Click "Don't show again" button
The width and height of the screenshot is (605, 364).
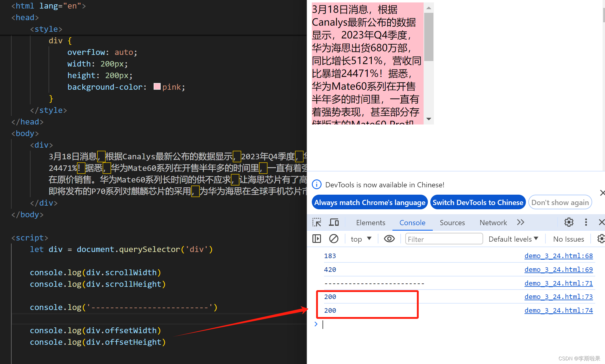560,202
